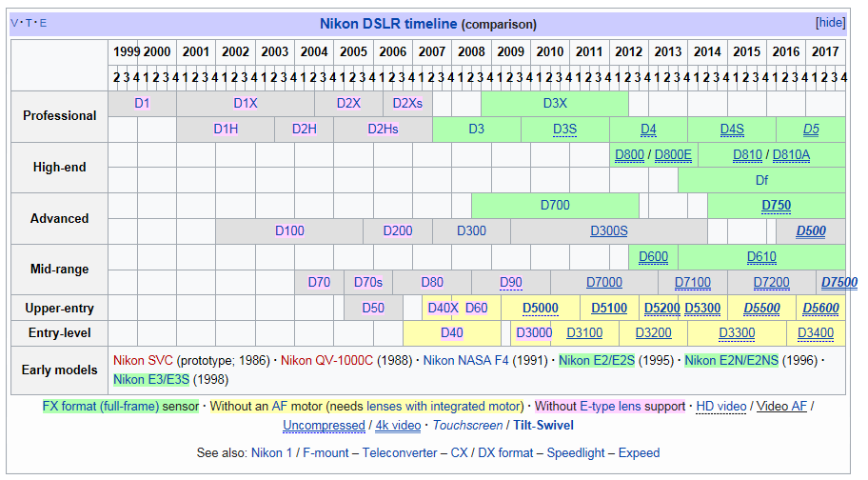Open the D2Xs camera link
The height and width of the screenshot is (480, 868).
[x=407, y=103]
